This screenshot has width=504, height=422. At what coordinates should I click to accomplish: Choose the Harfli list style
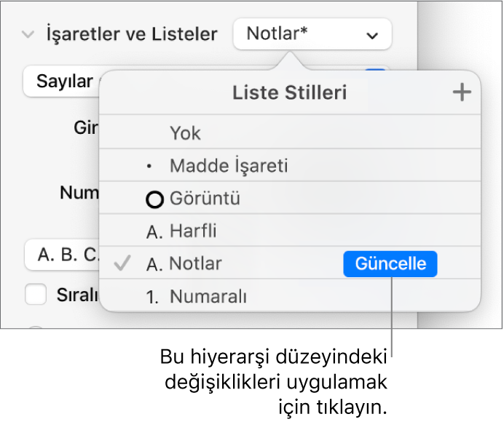tap(290, 231)
